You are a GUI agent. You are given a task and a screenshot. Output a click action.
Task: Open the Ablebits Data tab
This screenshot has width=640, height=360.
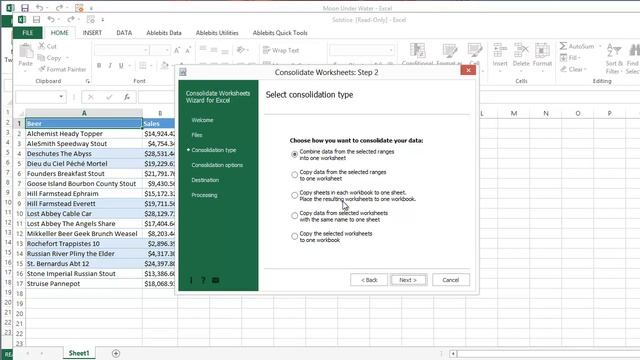pyautogui.click(x=164, y=33)
